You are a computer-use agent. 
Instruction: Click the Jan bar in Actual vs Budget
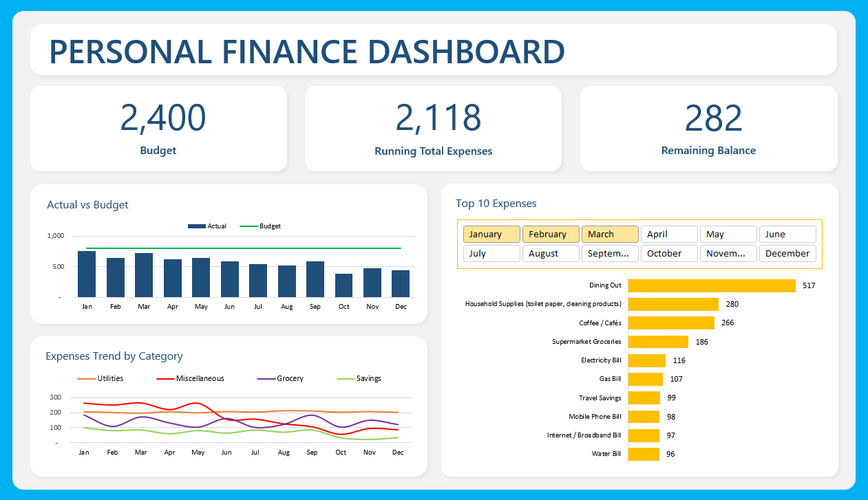tap(87, 274)
